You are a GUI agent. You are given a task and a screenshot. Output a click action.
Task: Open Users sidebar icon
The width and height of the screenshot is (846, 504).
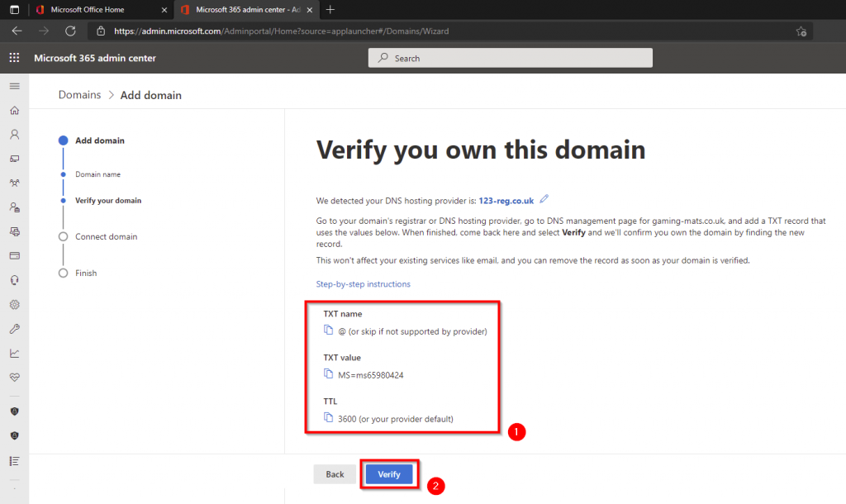click(15, 135)
